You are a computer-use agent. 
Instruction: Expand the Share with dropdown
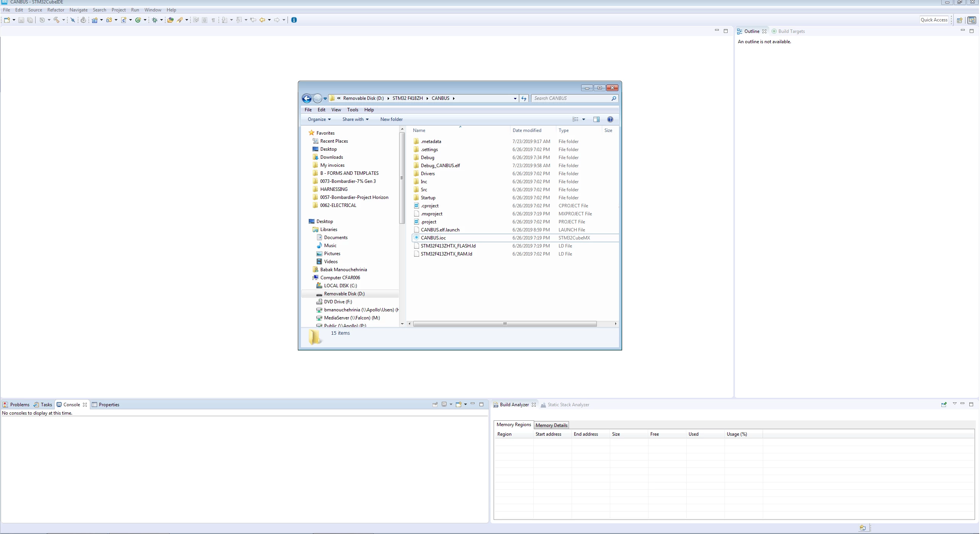pyautogui.click(x=356, y=119)
